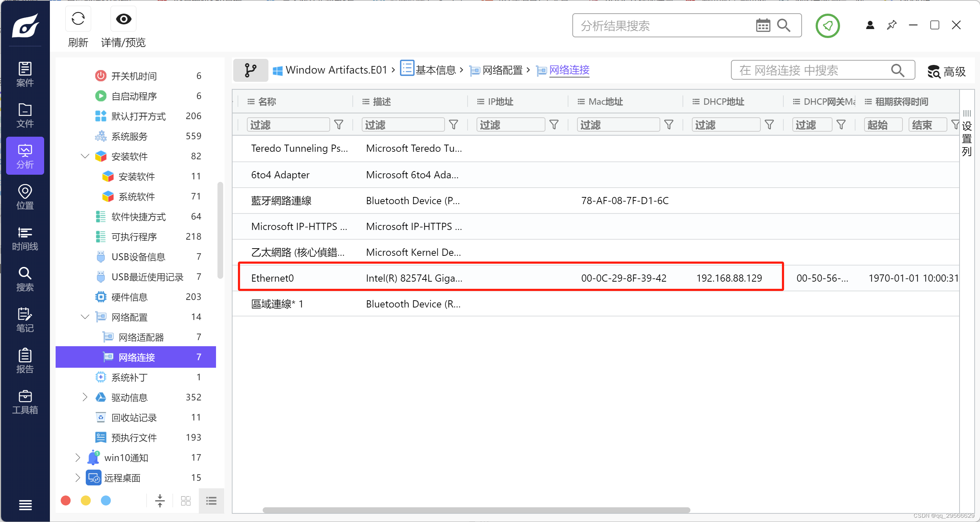980x522 pixels.
Task: Click the green shield status icon
Action: [x=827, y=26]
